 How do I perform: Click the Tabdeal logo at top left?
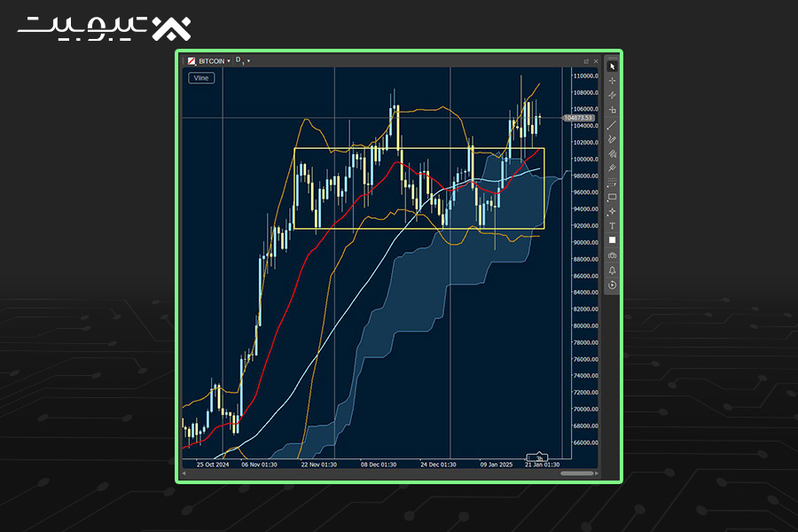click(105, 28)
